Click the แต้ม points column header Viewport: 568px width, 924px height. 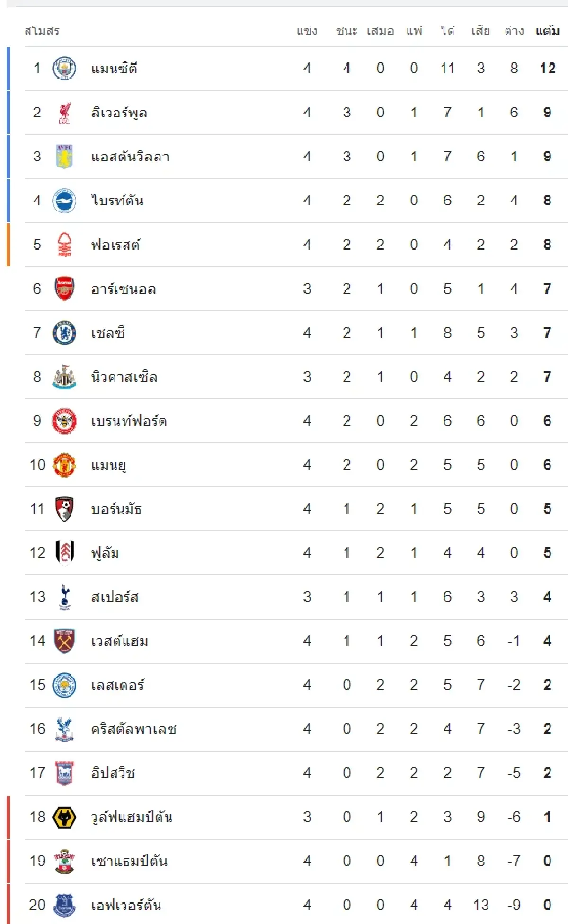548,31
